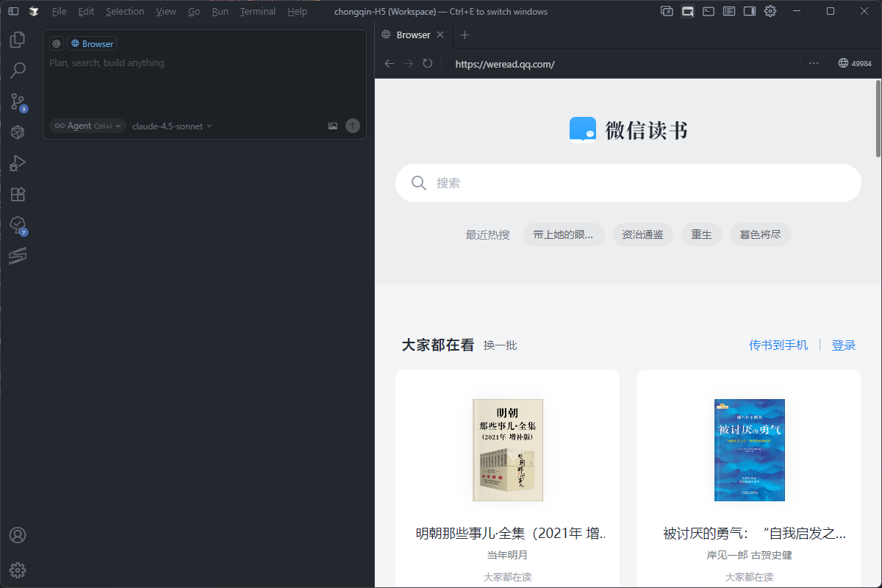Click the 登录 login link
This screenshot has height=588, width=882.
(x=844, y=345)
